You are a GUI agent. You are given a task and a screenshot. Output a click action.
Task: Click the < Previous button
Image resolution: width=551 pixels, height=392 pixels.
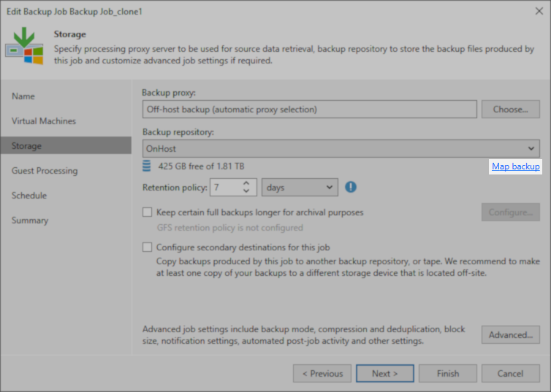click(x=322, y=374)
